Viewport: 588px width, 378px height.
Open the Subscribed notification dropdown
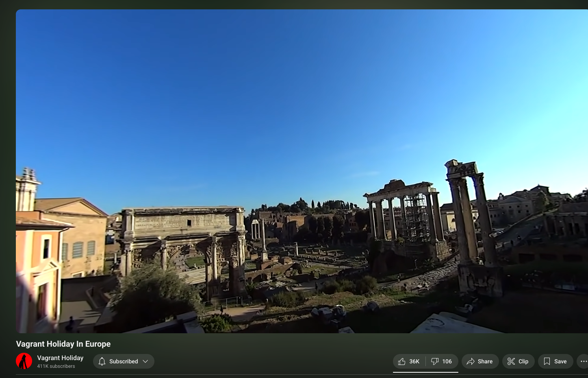124,361
